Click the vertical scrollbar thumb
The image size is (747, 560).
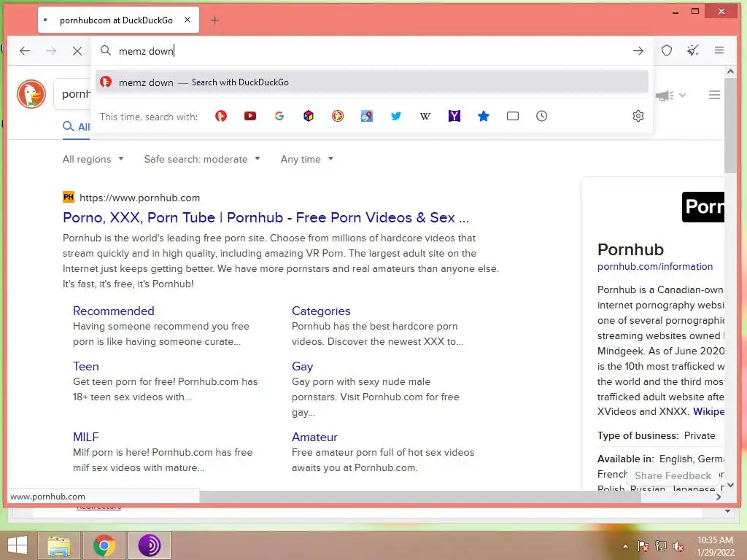click(730, 125)
